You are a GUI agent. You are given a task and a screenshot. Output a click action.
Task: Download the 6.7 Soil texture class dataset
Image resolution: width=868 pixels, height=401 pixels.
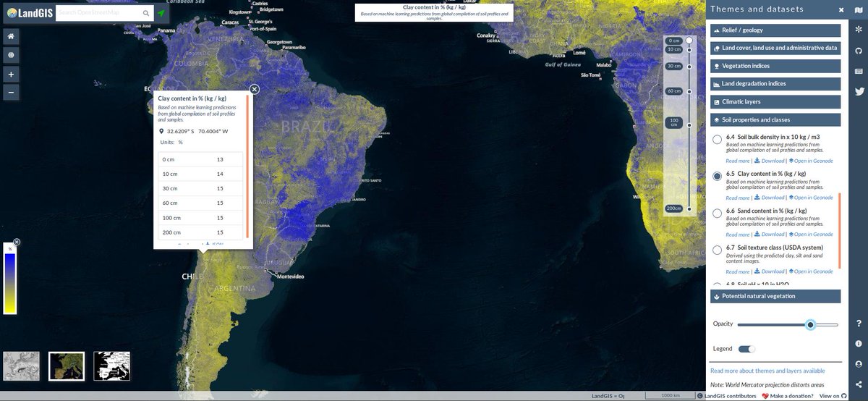770,271
